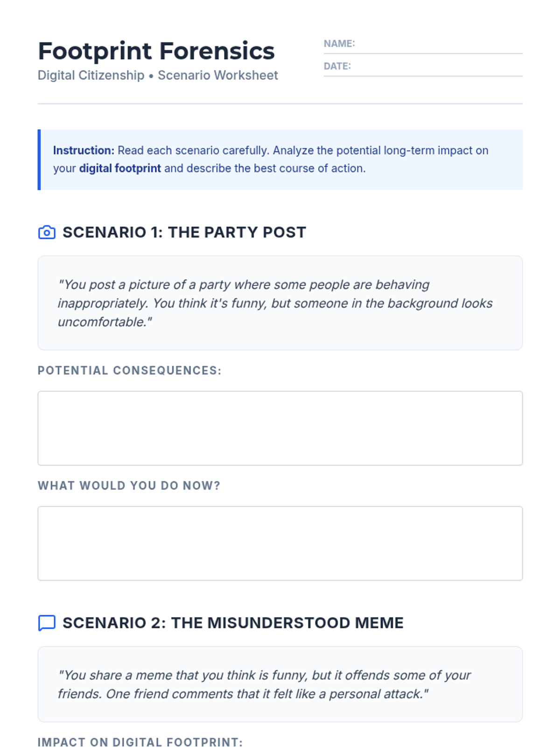
Task: Click the What Would You Do Now box
Action: coord(280,543)
